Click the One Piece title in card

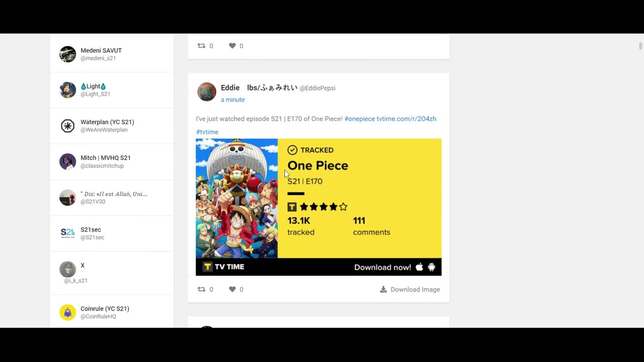[317, 165]
